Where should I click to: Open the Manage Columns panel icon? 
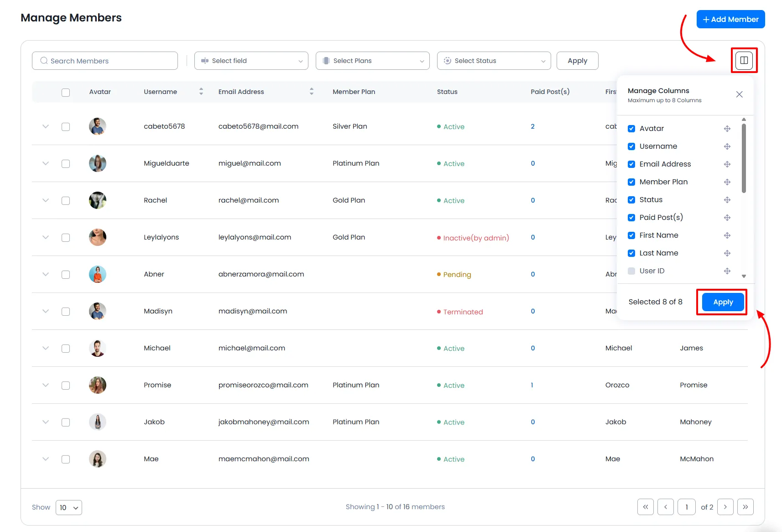coord(744,60)
